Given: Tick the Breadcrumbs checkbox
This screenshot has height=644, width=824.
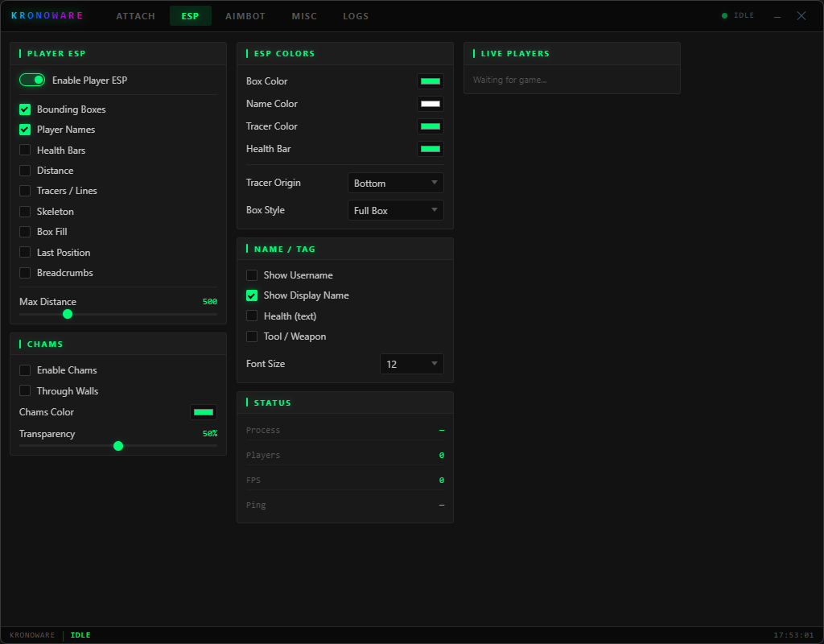Looking at the screenshot, I should click(x=25, y=273).
